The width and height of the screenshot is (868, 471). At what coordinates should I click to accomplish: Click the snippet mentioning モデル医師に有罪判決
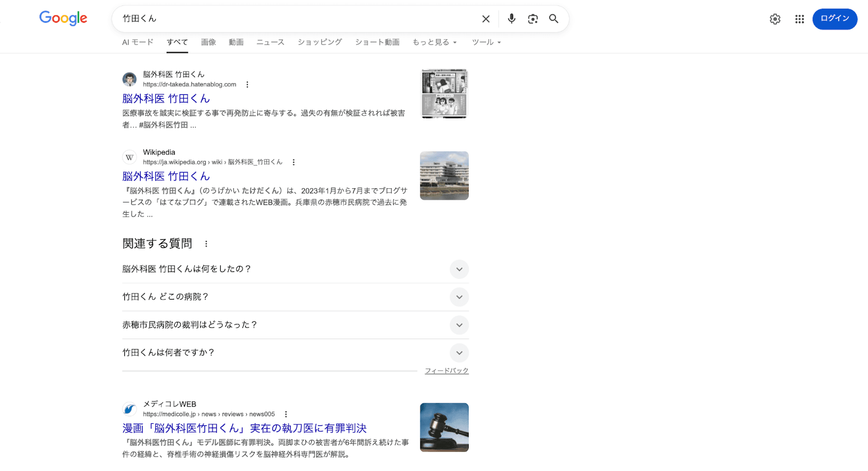click(x=265, y=448)
